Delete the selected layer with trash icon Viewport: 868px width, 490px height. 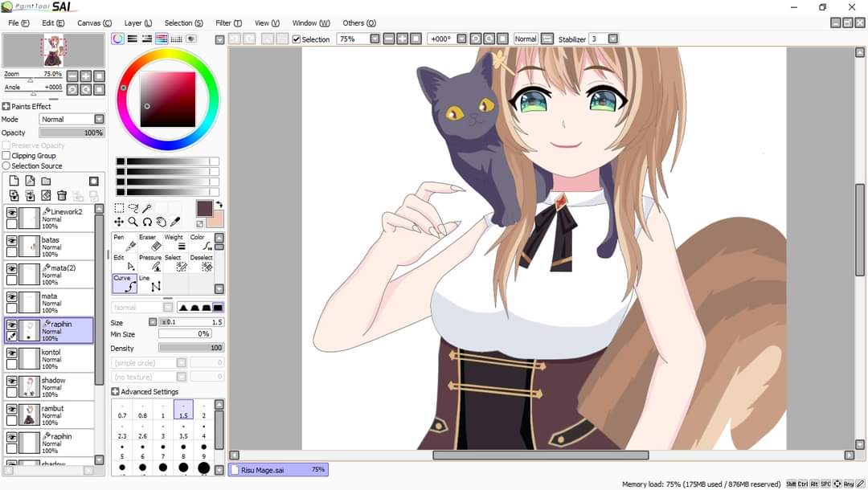point(62,195)
